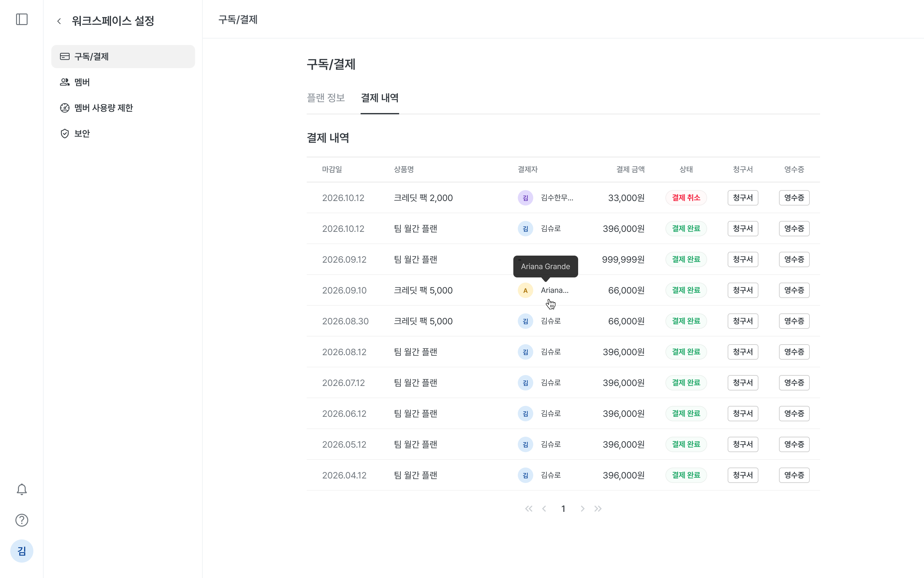Image resolution: width=924 pixels, height=578 pixels.
Task: Open 청구서 for the 999,999원 payment
Action: click(x=743, y=259)
